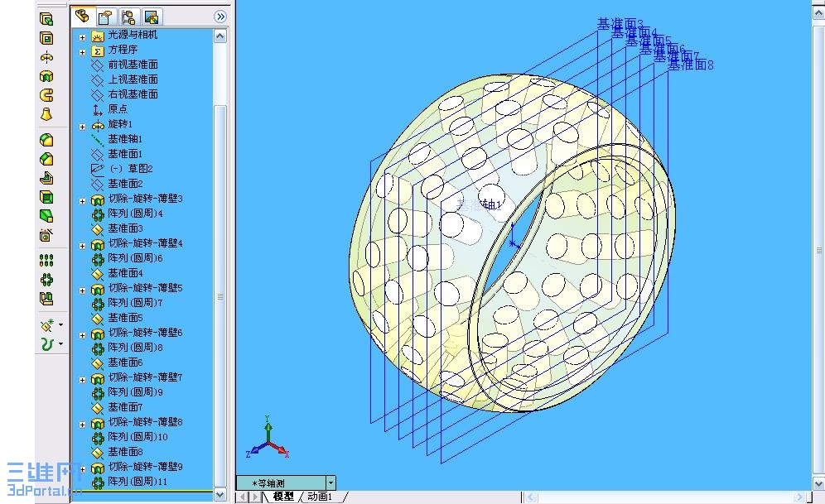Click feature tree scroll down arrow
825x504 pixels.
[x=220, y=495]
